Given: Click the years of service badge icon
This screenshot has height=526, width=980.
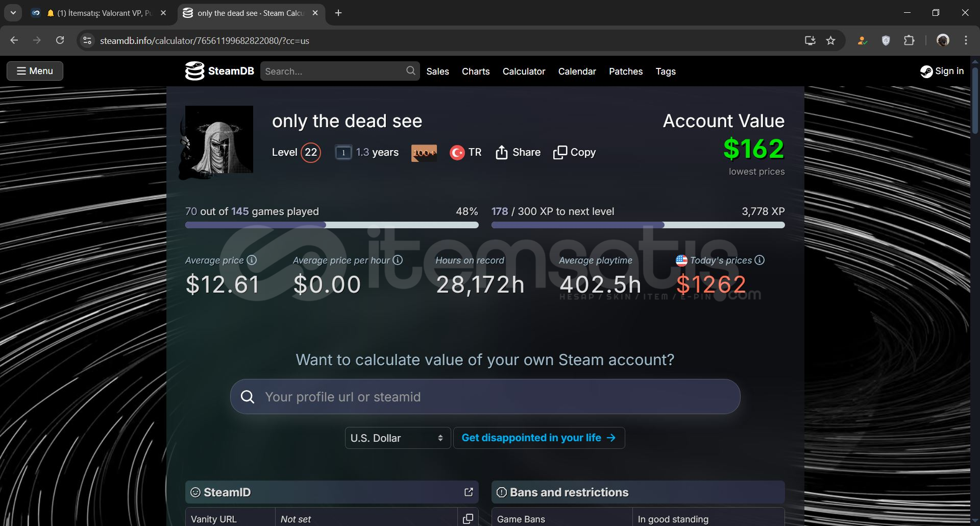Looking at the screenshot, I should [344, 152].
